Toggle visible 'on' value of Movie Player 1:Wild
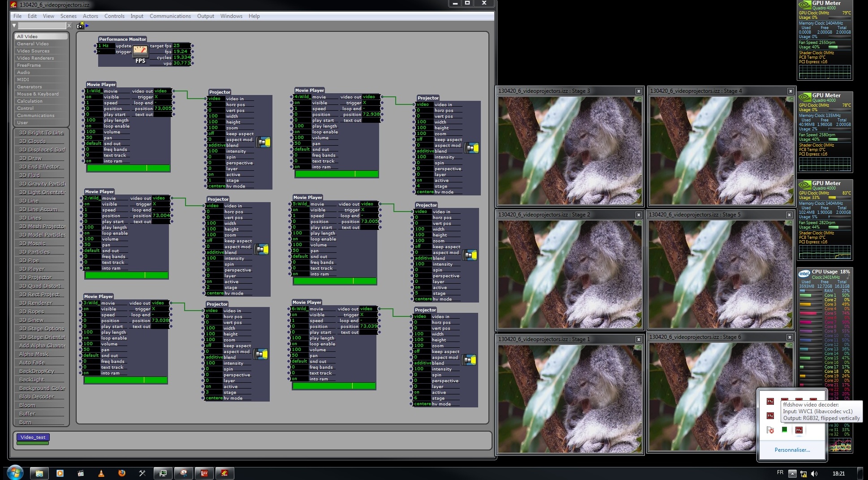Image resolution: width=868 pixels, height=480 pixels. tap(94, 97)
